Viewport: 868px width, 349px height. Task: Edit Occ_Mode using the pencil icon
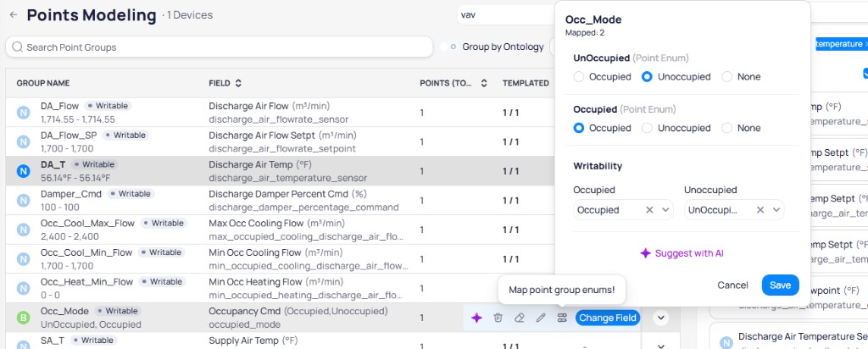point(541,318)
